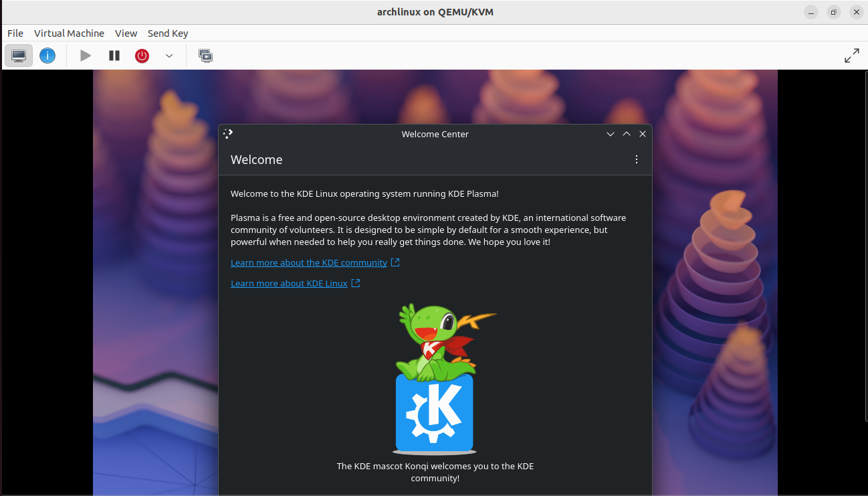Enter fullscreen guest view
Screen dimensions: 868x496
coord(851,56)
